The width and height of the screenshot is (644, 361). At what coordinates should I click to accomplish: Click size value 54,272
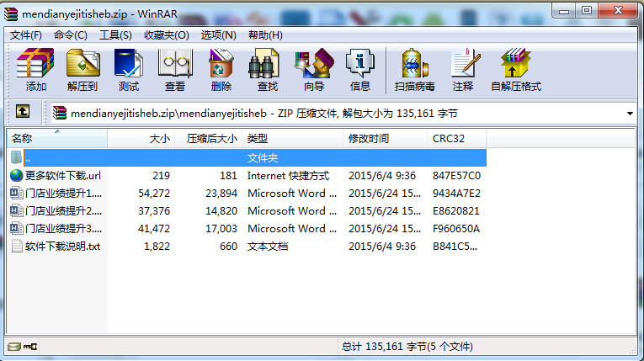coord(154,194)
